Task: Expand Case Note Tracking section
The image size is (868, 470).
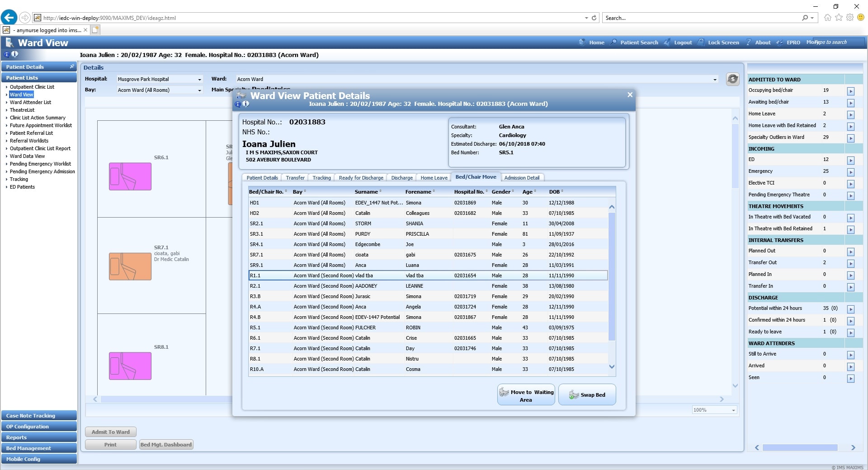Action: [x=39, y=416]
